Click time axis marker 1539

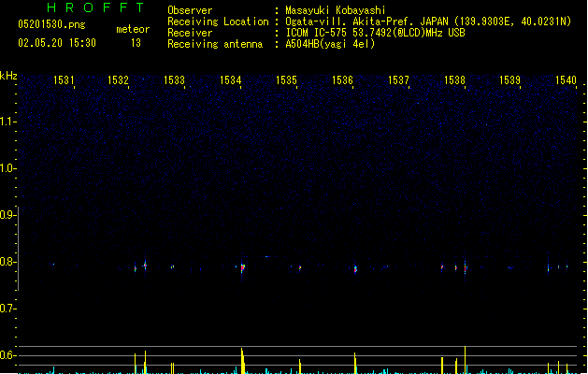tap(510, 80)
